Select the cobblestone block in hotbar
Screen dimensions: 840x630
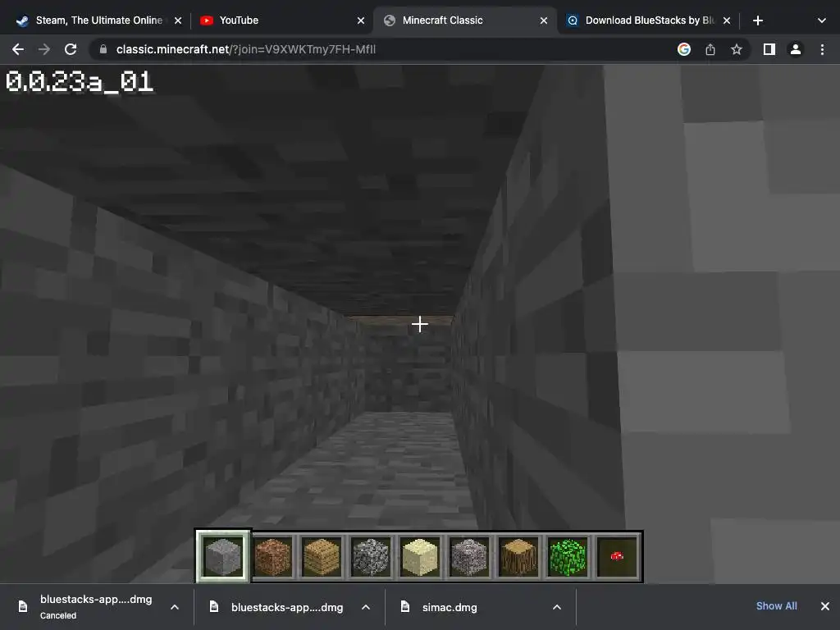pyautogui.click(x=371, y=557)
